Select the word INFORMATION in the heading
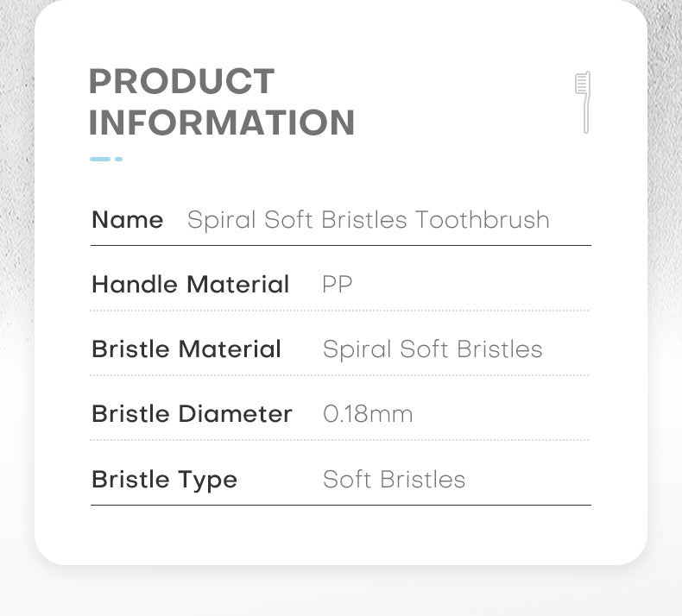The width and height of the screenshot is (682, 616). coord(222,123)
